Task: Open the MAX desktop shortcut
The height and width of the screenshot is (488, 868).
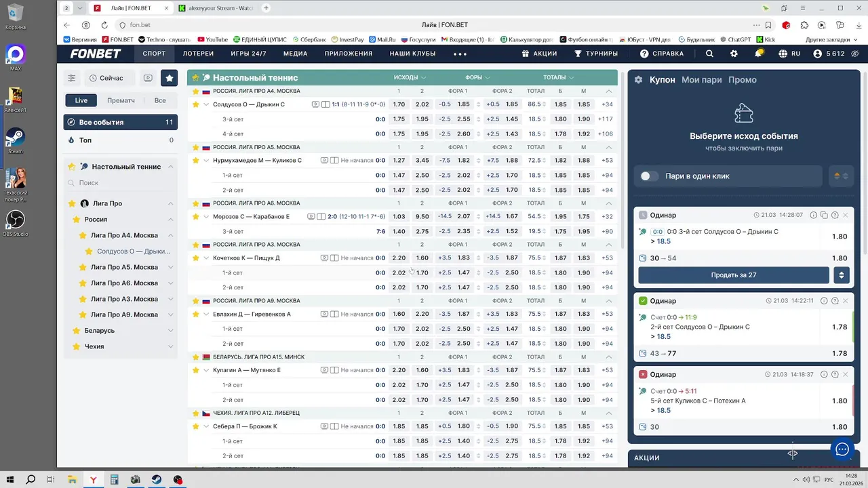Action: point(15,58)
